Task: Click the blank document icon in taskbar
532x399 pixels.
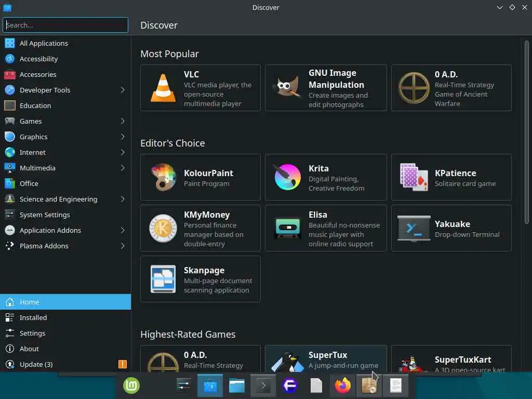Action: (x=316, y=385)
